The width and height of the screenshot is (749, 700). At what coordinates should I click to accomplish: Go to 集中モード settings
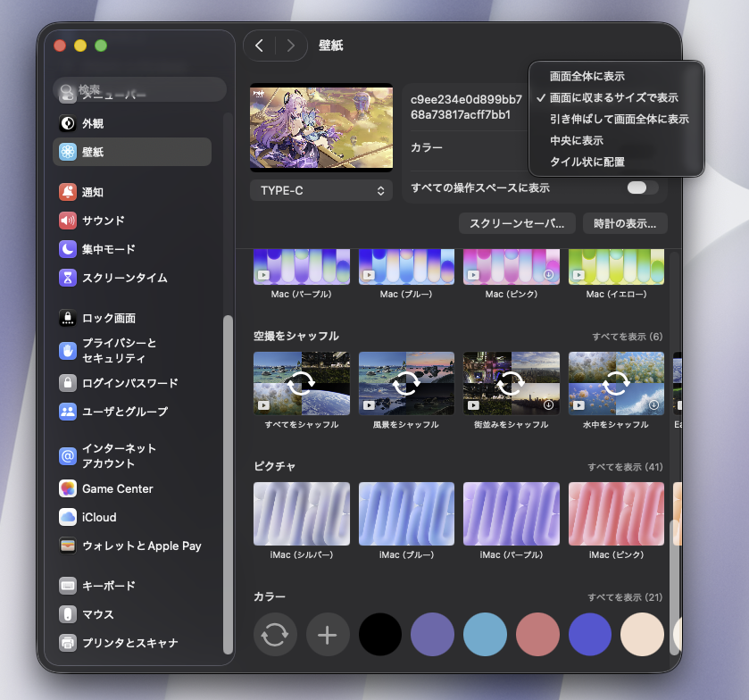pos(108,249)
